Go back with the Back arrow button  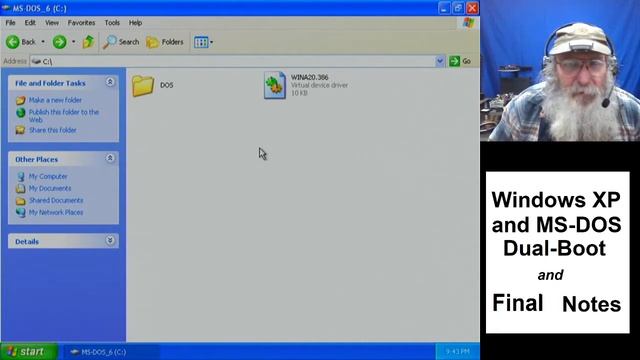[21, 42]
